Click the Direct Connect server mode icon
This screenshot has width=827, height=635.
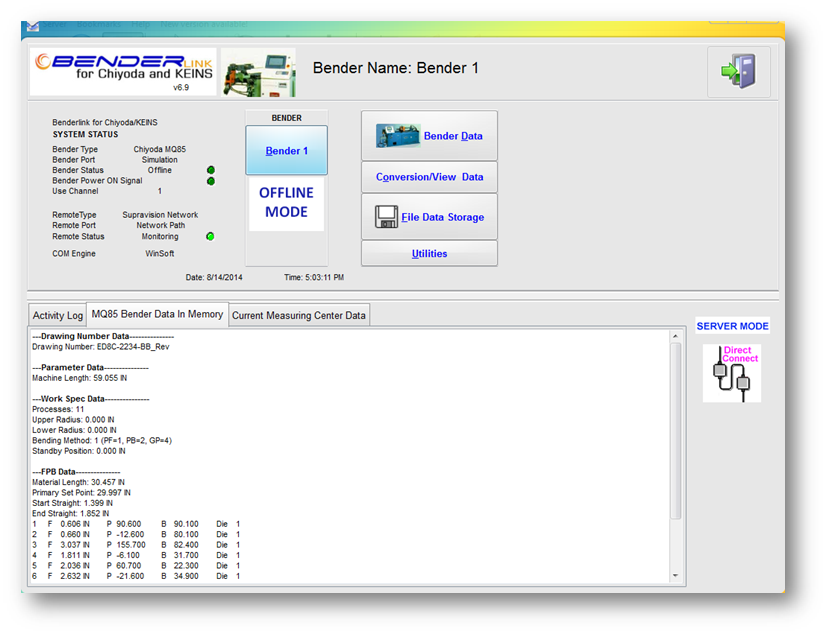tap(732, 373)
